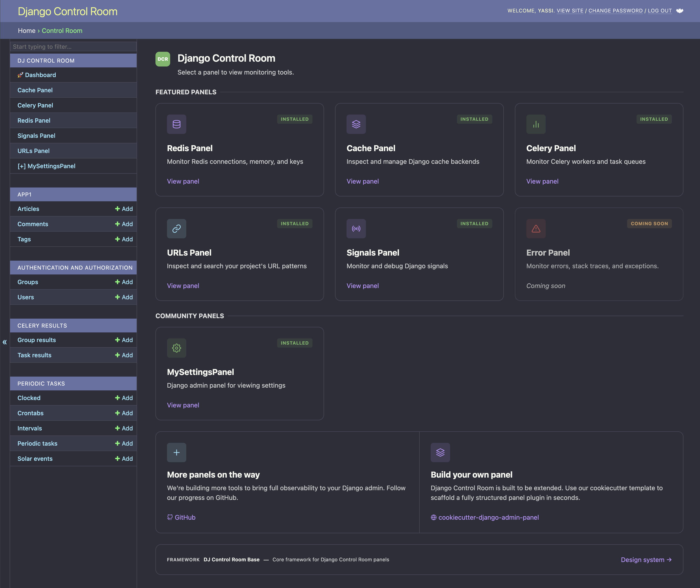The width and height of the screenshot is (700, 588).
Task: Open Dashboard in the sidebar
Action: click(x=37, y=75)
